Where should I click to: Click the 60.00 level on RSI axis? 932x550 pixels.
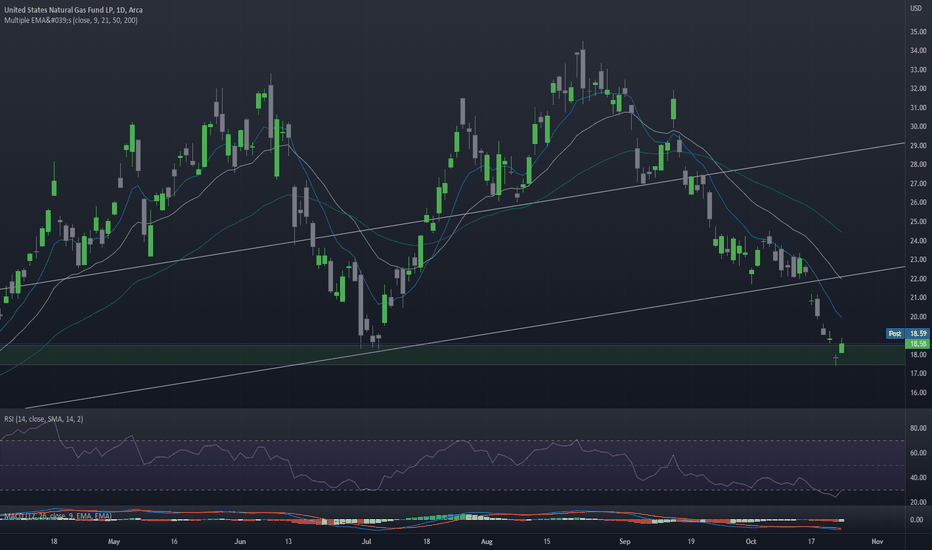pos(918,453)
